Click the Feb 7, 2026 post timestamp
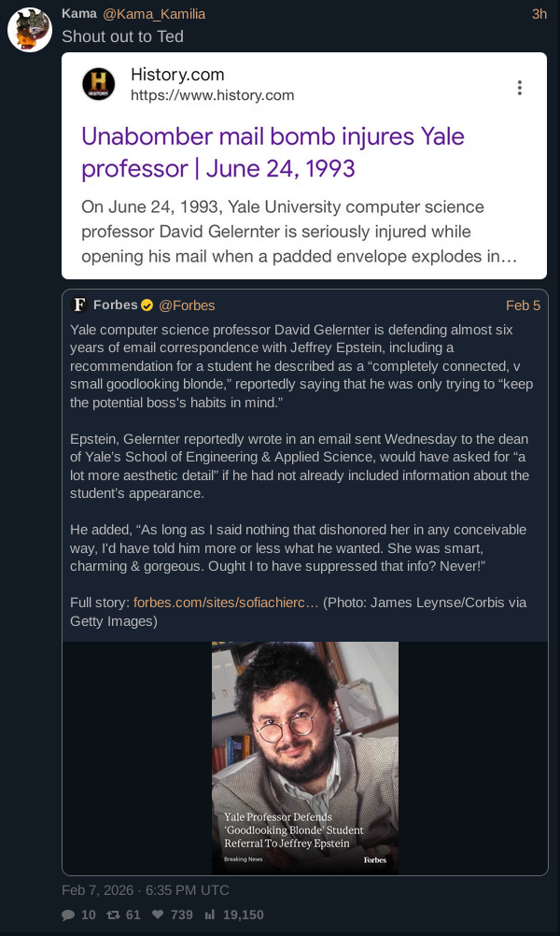Image resolution: width=560 pixels, height=936 pixels. pyautogui.click(x=145, y=889)
